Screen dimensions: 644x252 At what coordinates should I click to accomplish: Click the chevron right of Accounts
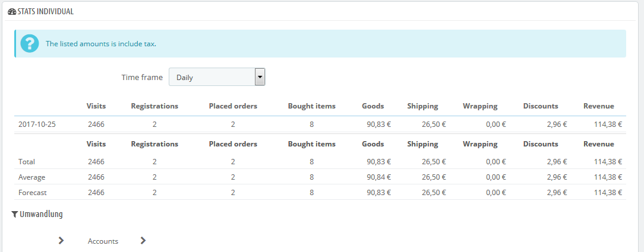click(x=143, y=241)
